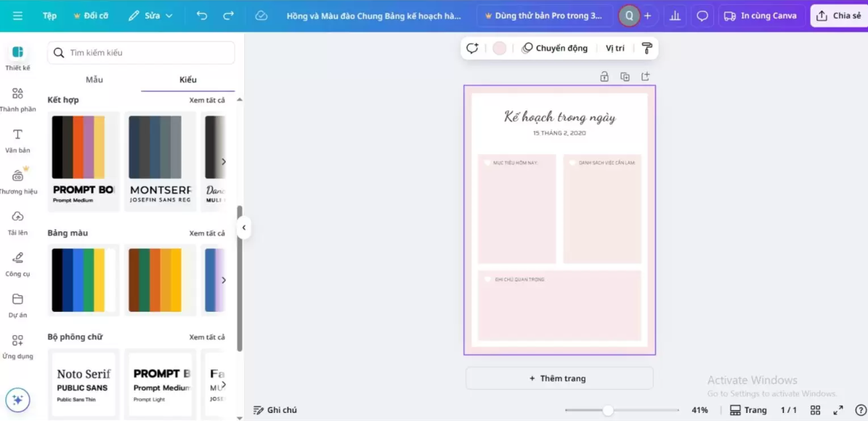Switch to the Mẫu tab
The width and height of the screenshot is (868, 421).
94,79
